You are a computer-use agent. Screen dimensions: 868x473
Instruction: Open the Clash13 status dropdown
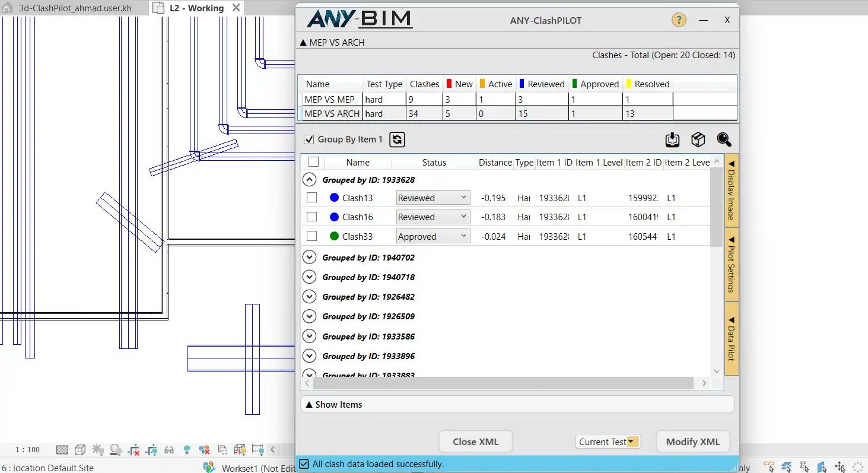[433, 198]
